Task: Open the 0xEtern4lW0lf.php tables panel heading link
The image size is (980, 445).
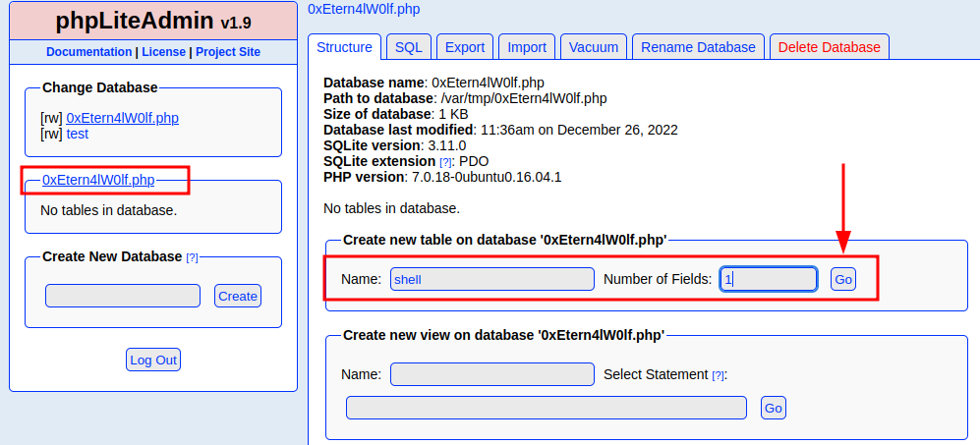Action: [x=98, y=180]
